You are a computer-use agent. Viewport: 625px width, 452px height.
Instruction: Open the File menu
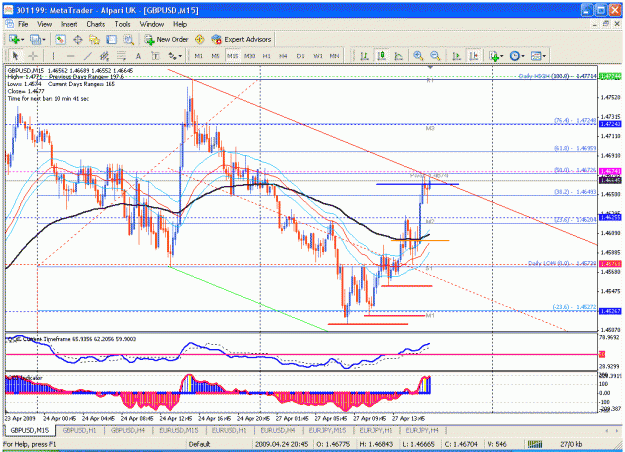coord(23,24)
